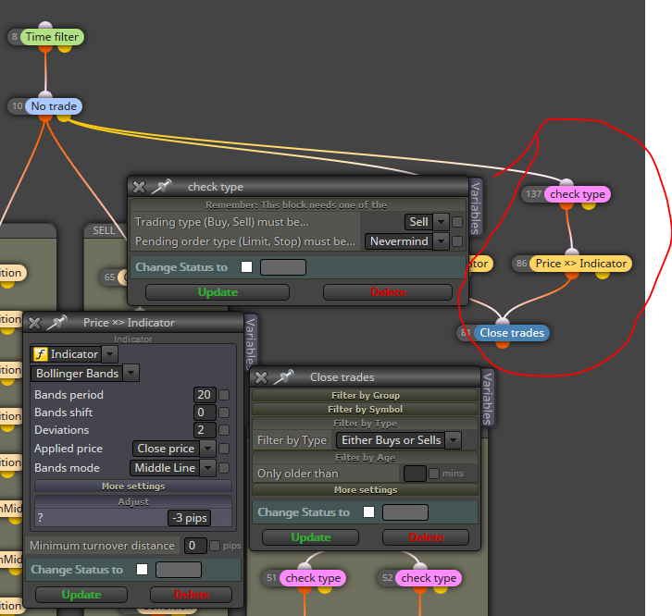Screen dimensions: 672x616
Task: Tick the checkbox beside Trading type Sell
Action: pyautogui.click(x=457, y=222)
